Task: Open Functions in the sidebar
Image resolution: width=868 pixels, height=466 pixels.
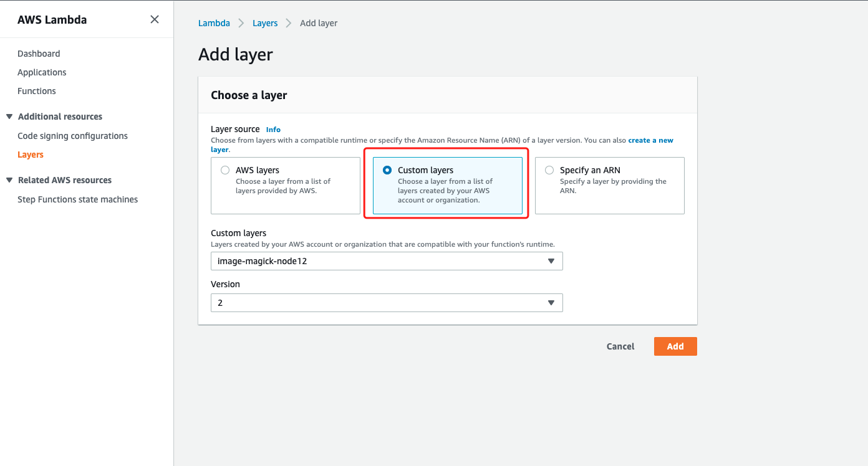Action: (37, 91)
